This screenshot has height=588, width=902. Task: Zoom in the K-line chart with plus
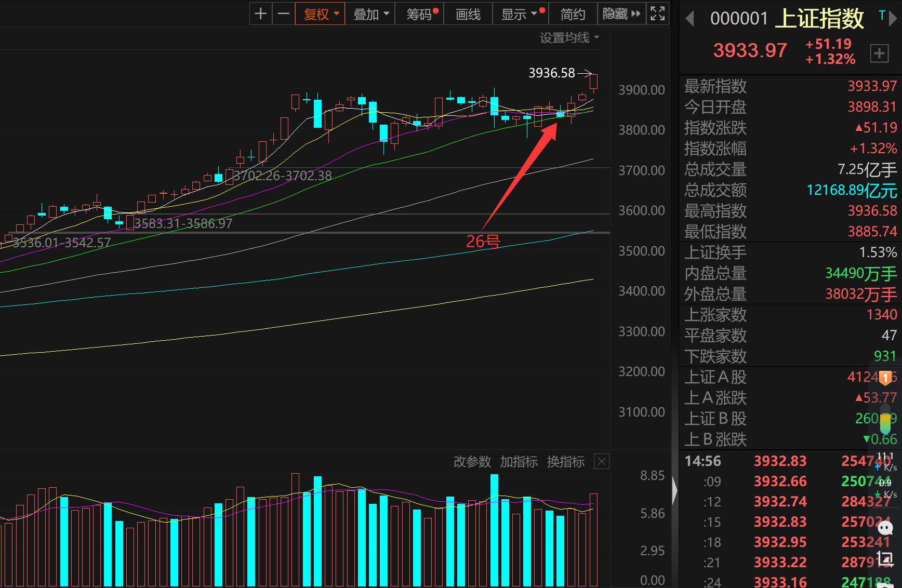click(x=261, y=14)
